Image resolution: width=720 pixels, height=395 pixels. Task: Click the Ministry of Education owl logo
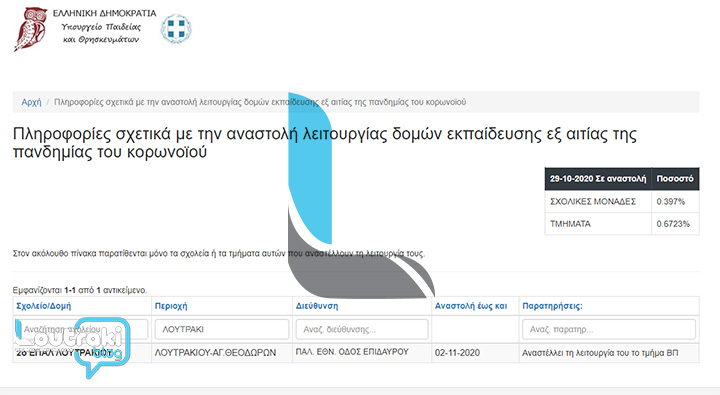coord(31,28)
